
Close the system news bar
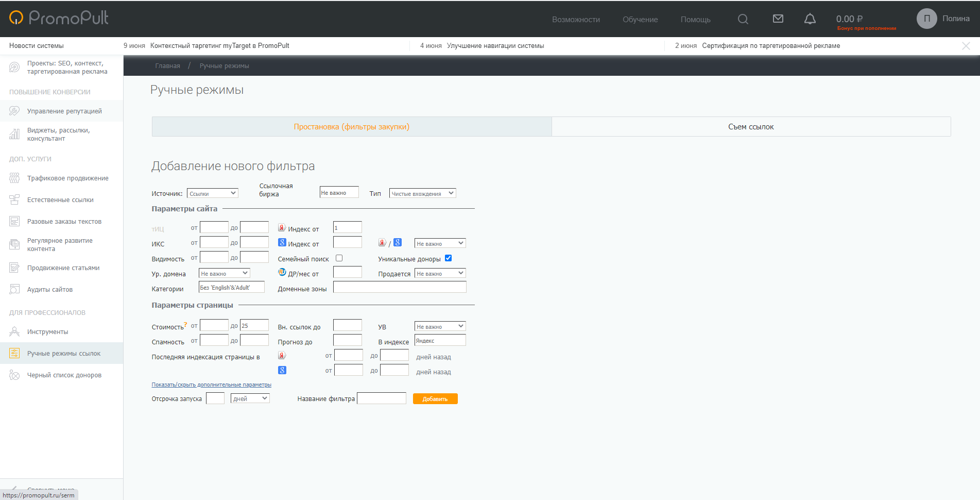(x=966, y=46)
